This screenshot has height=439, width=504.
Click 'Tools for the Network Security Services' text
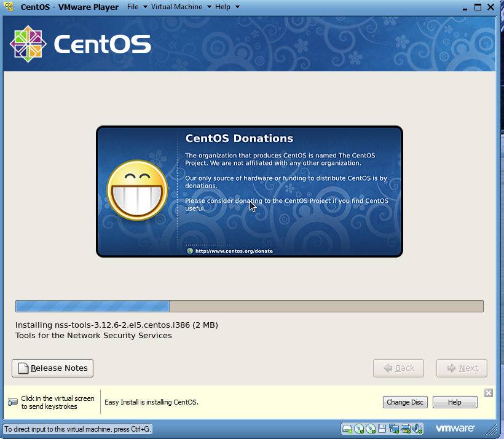pos(93,336)
